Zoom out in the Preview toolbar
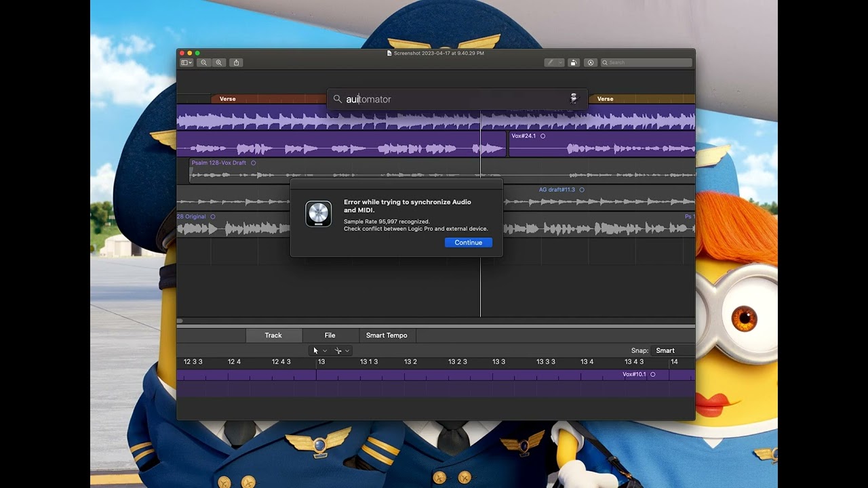 (x=203, y=62)
